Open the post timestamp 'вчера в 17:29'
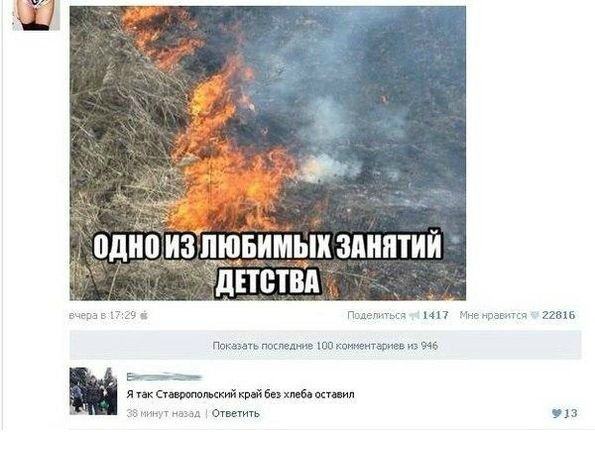This screenshot has height=450, width=595. (102, 315)
